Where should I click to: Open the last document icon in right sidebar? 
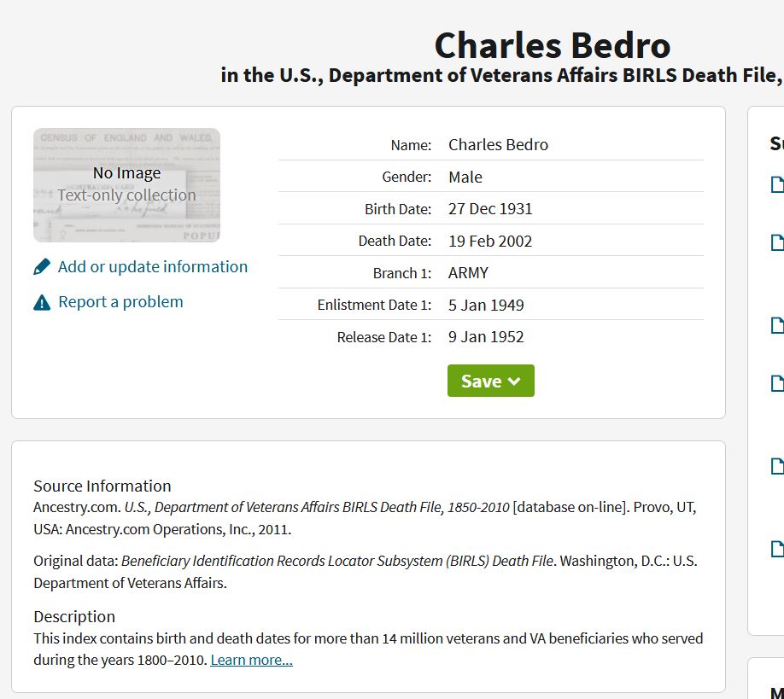(777, 548)
